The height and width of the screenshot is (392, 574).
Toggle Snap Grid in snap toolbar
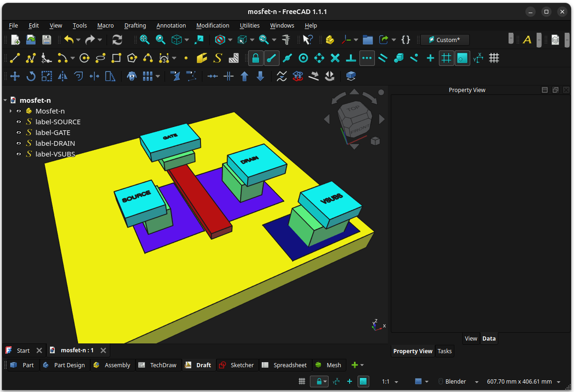coord(446,58)
